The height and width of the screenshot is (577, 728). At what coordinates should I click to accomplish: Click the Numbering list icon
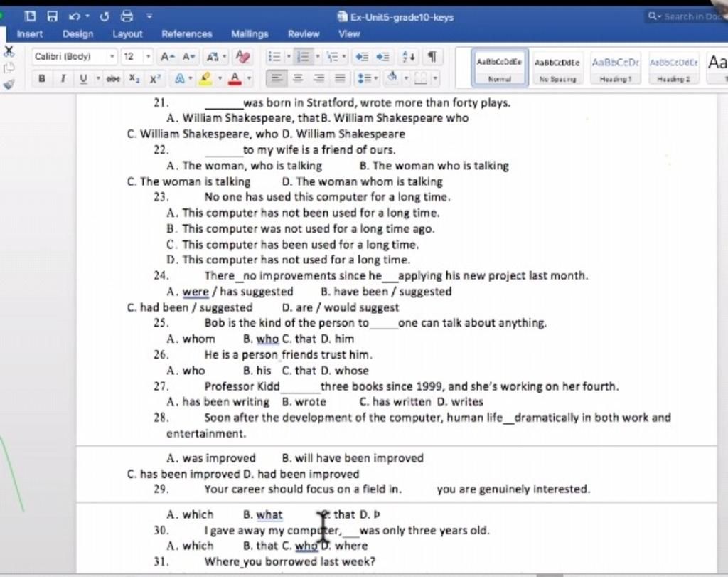pyautogui.click(x=303, y=57)
